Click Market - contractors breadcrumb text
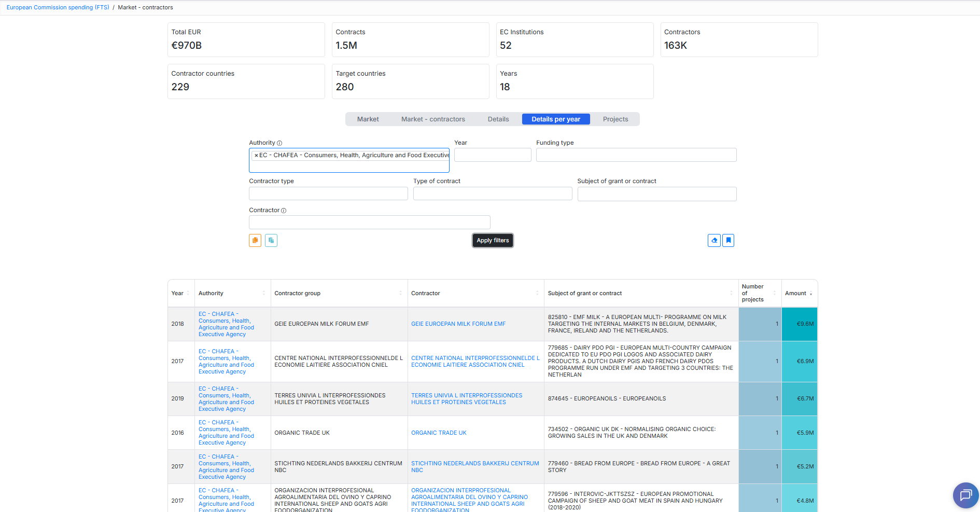 click(145, 7)
